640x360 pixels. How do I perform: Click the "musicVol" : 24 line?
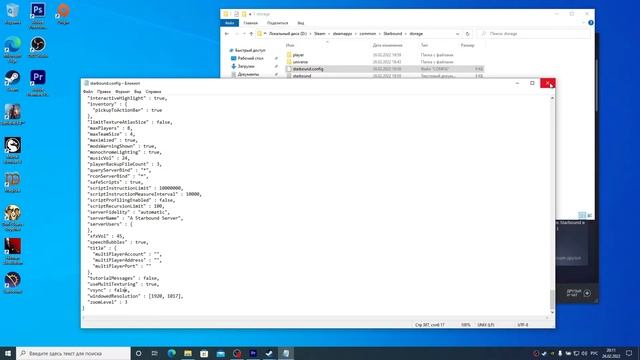click(x=108, y=158)
